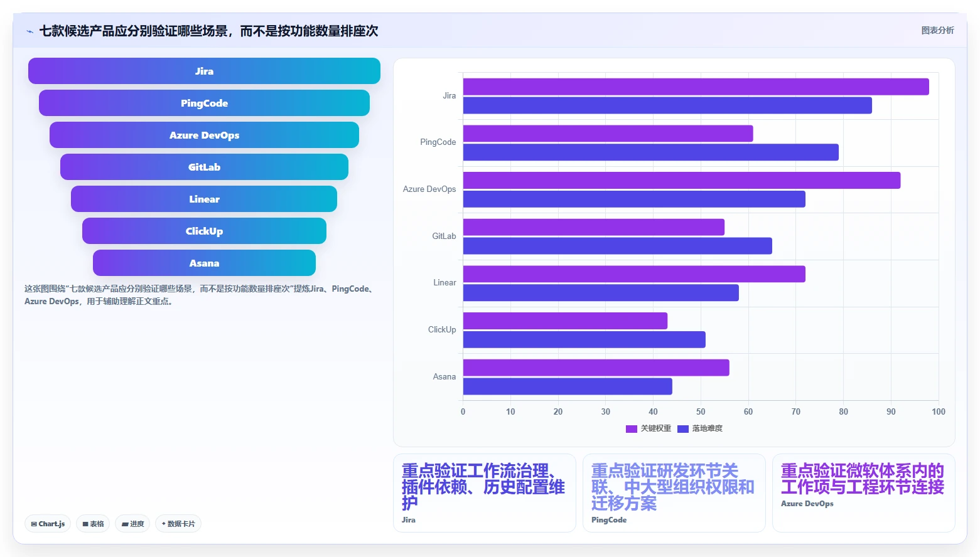The height and width of the screenshot is (557, 980).
Task: Click the x-axis tick labeled 100
Action: 939,412
